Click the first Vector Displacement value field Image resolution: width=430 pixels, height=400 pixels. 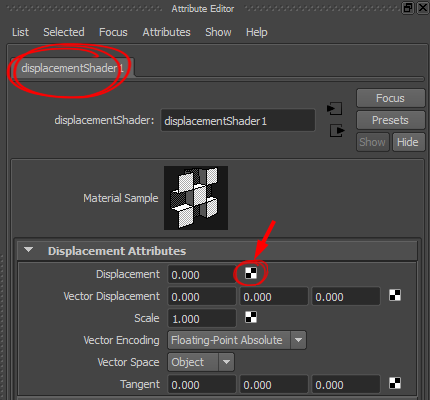202,296
